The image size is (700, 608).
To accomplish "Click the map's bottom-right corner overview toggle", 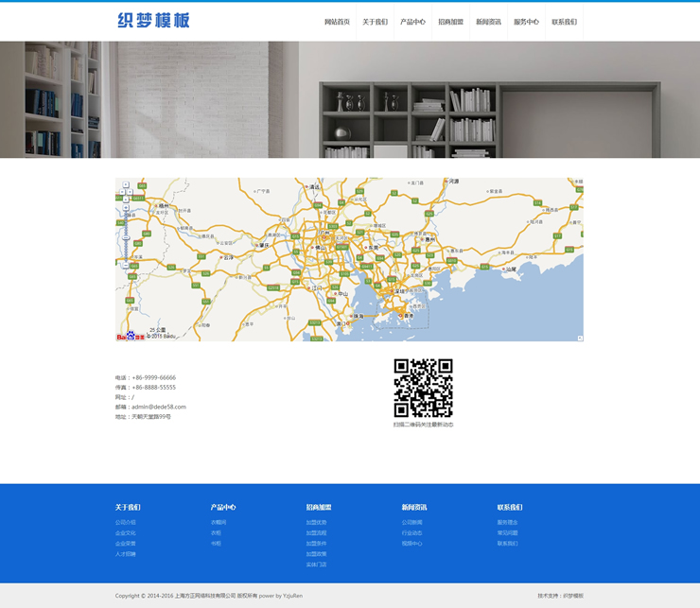I will click(x=579, y=337).
